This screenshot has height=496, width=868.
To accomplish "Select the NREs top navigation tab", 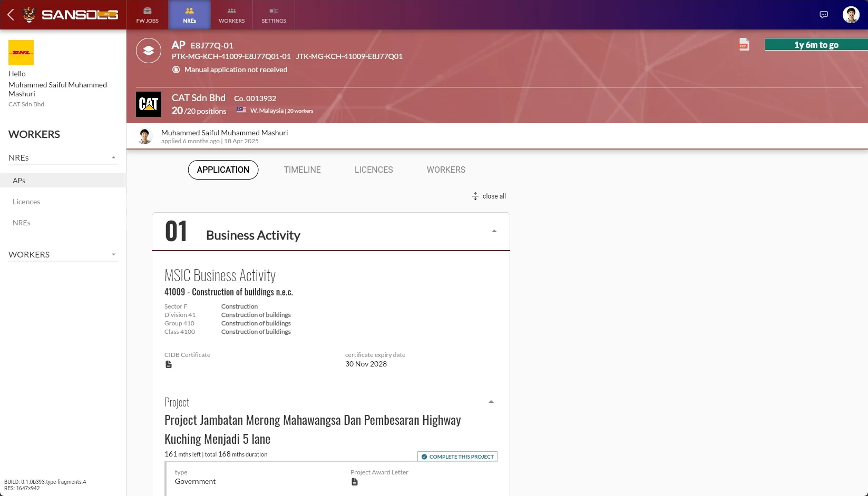I will [190, 15].
